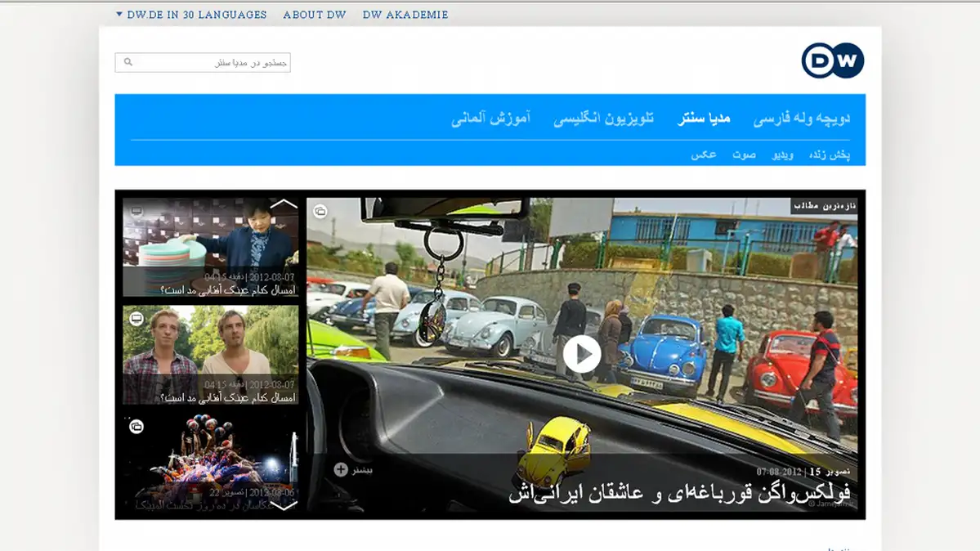The image size is (980, 551).
Task: Open the DW Akademie link
Action: [x=405, y=15]
